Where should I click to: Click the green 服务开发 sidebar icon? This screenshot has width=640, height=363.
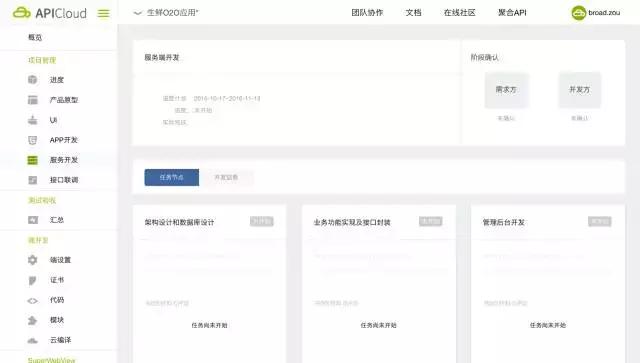tap(33, 160)
